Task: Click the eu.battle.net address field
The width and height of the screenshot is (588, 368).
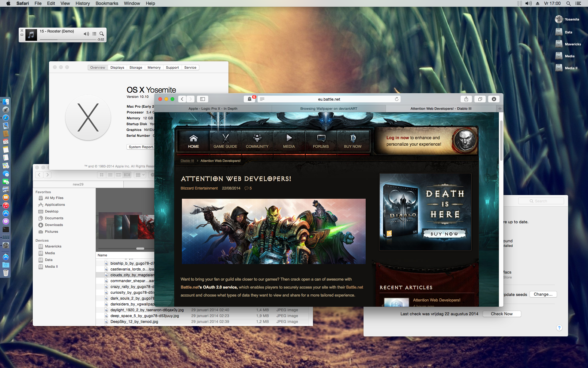Action: click(329, 99)
